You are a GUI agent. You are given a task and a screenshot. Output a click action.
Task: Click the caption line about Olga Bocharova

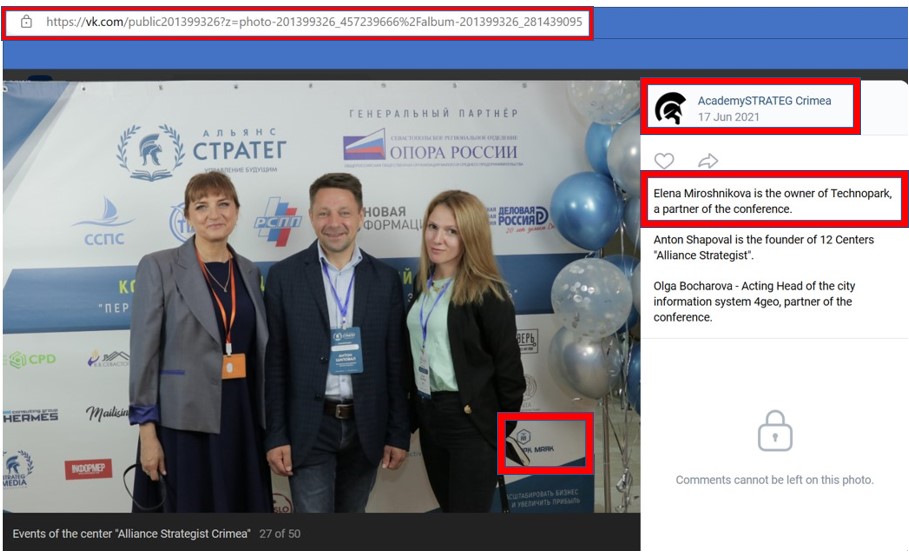click(754, 302)
